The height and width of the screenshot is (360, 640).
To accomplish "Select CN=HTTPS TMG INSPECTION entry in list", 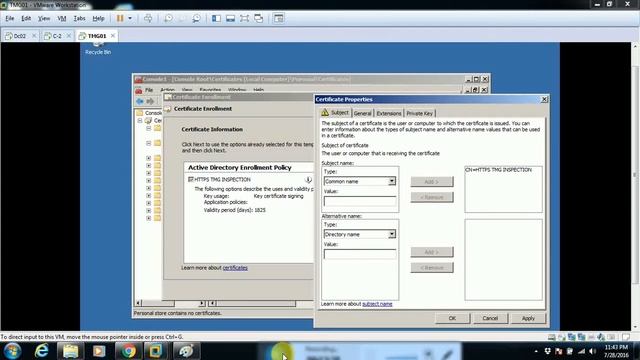I will [x=498, y=170].
